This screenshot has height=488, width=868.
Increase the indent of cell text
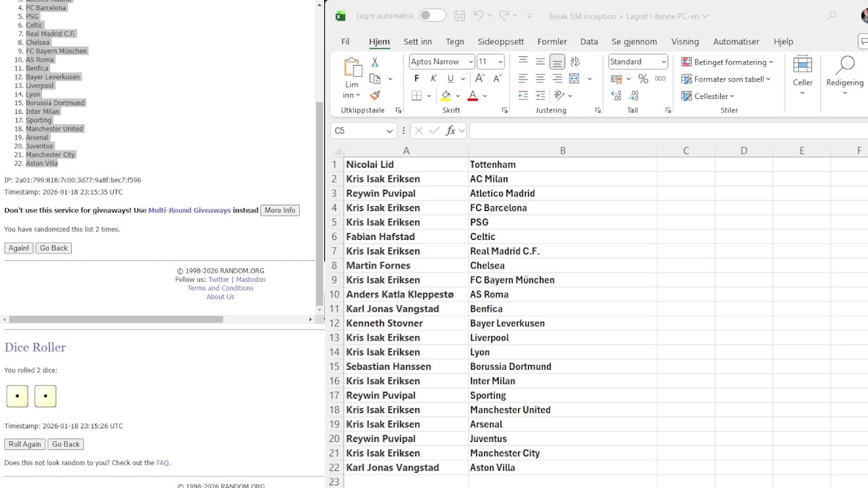(540, 96)
